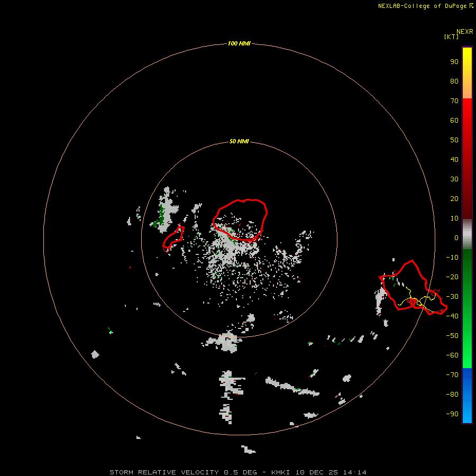Click the NEXR label above the color scale
The image size is (476, 476).
[x=465, y=32]
